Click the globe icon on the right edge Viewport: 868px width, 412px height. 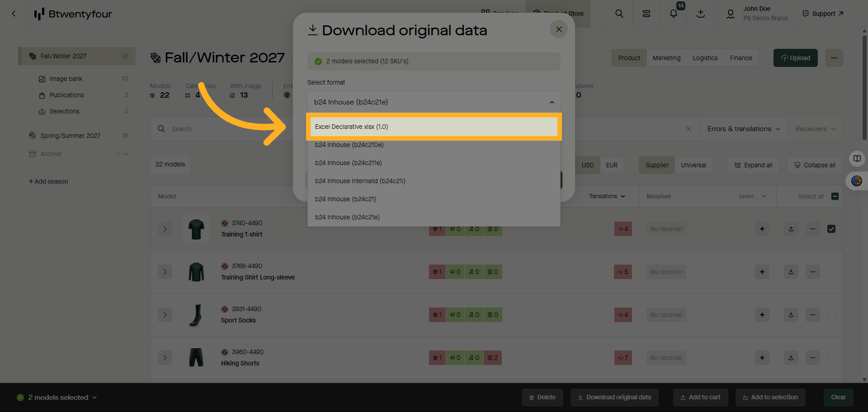(x=857, y=181)
